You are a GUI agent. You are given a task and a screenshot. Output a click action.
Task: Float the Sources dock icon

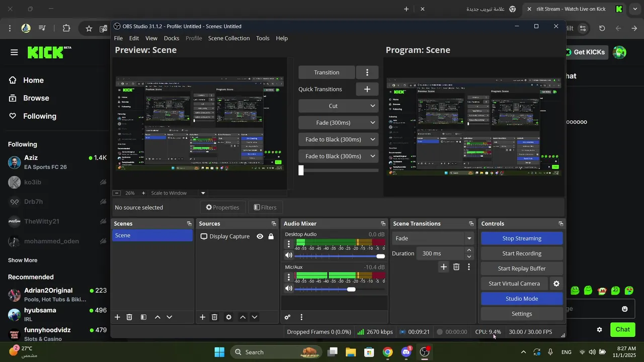click(x=274, y=224)
